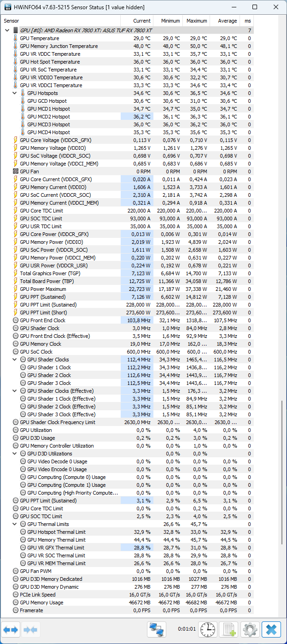Start logging with the sheet plus icon
The image size is (287, 644).
(x=228, y=629)
